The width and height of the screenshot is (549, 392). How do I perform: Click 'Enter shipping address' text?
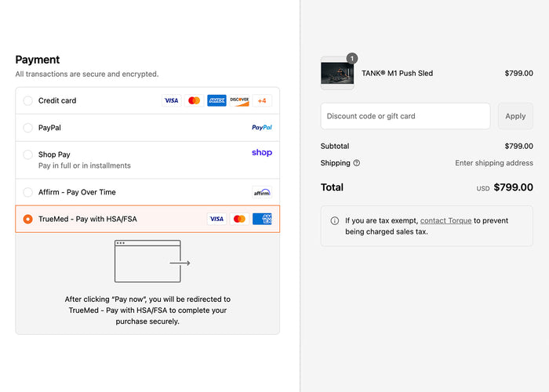(494, 163)
